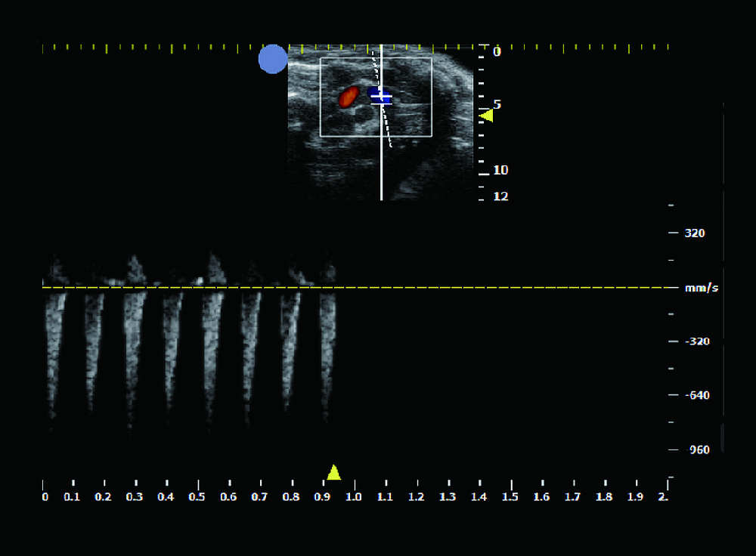Click the depth 0 label at scale top
756x556 pixels.
(497, 52)
